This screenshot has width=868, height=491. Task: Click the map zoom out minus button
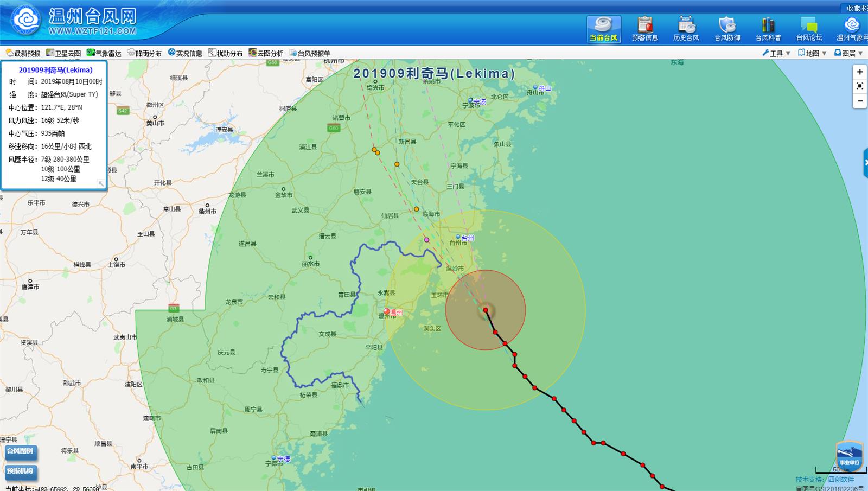(859, 101)
